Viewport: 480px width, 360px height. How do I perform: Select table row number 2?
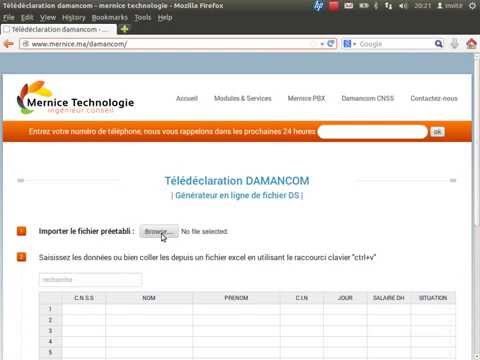[50, 320]
